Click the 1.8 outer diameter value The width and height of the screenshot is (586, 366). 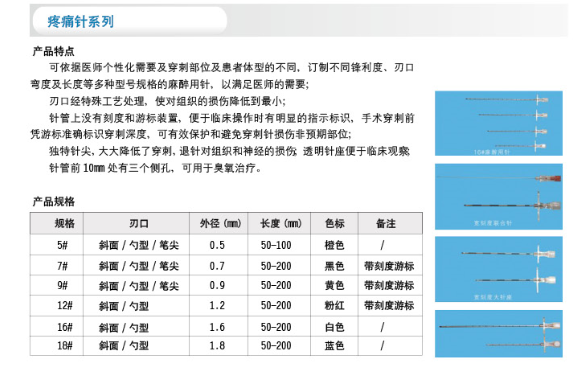tap(217, 345)
